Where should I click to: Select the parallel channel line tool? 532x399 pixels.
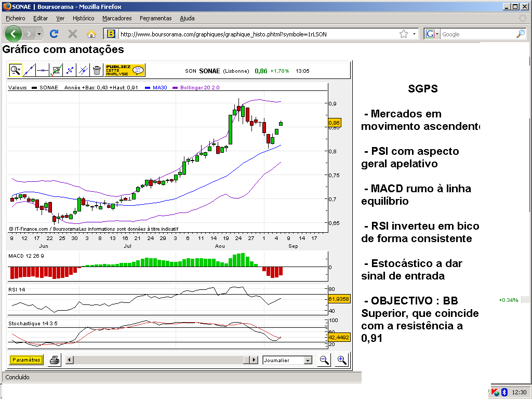pyautogui.click(x=83, y=70)
